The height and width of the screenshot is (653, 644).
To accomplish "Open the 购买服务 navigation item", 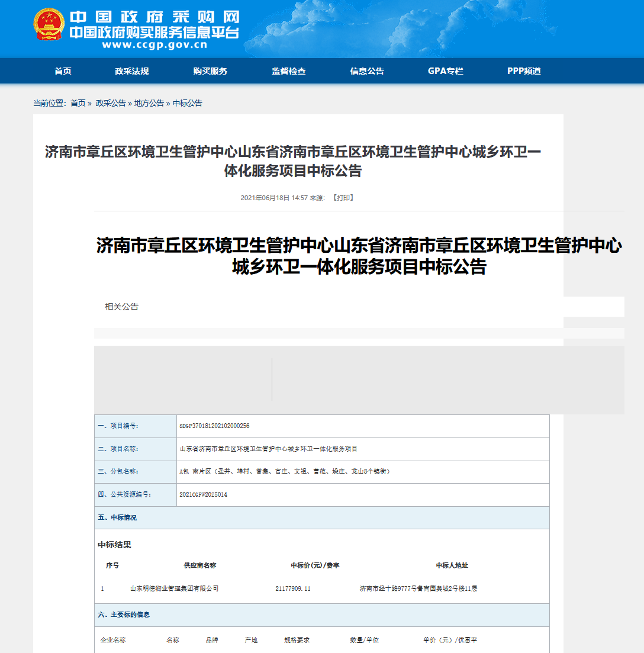I will 210,71.
